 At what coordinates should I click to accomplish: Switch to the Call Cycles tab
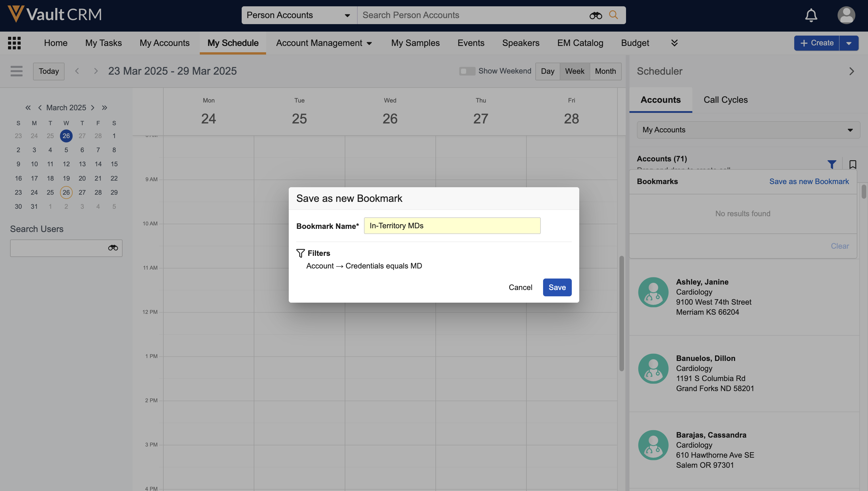point(725,100)
